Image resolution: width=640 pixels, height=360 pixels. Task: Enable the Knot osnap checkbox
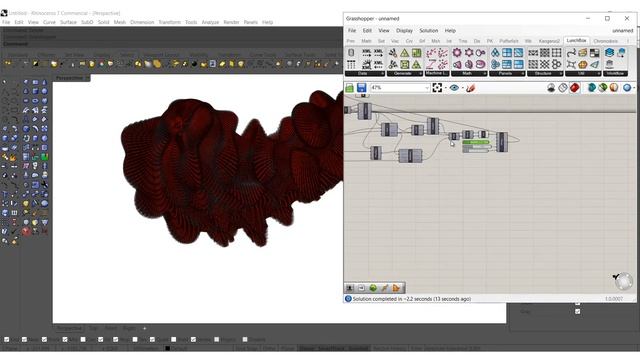pos(173,339)
